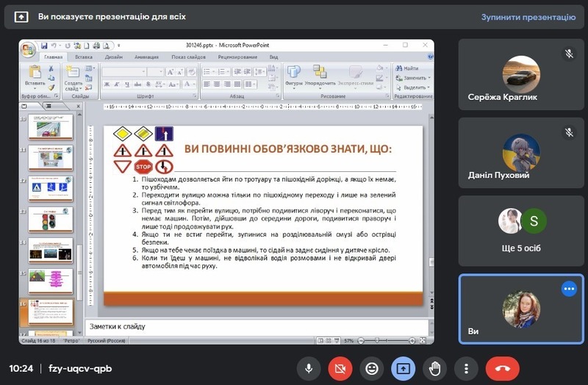Turn on camera with red video button
This screenshot has width=588, height=385.
(340, 368)
